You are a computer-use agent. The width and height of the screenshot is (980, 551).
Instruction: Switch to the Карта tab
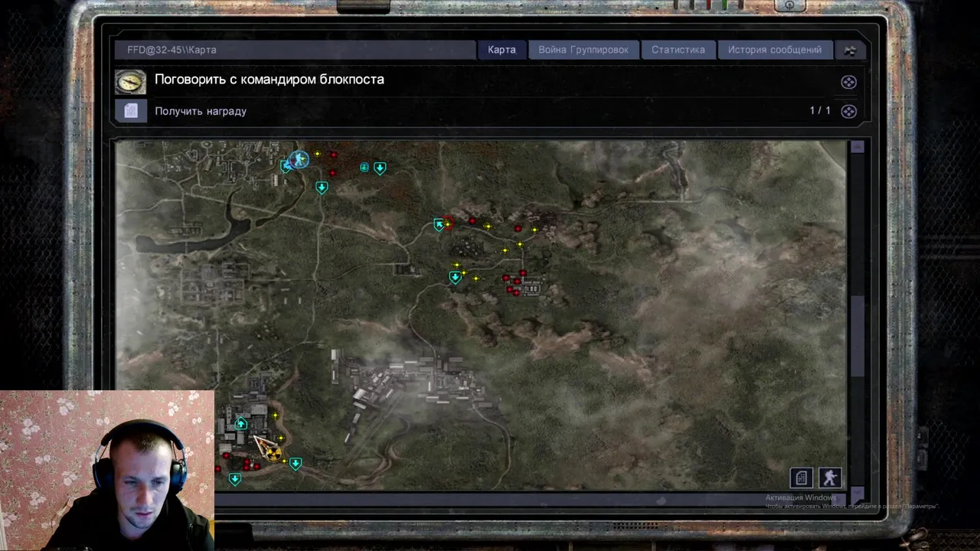pos(501,50)
